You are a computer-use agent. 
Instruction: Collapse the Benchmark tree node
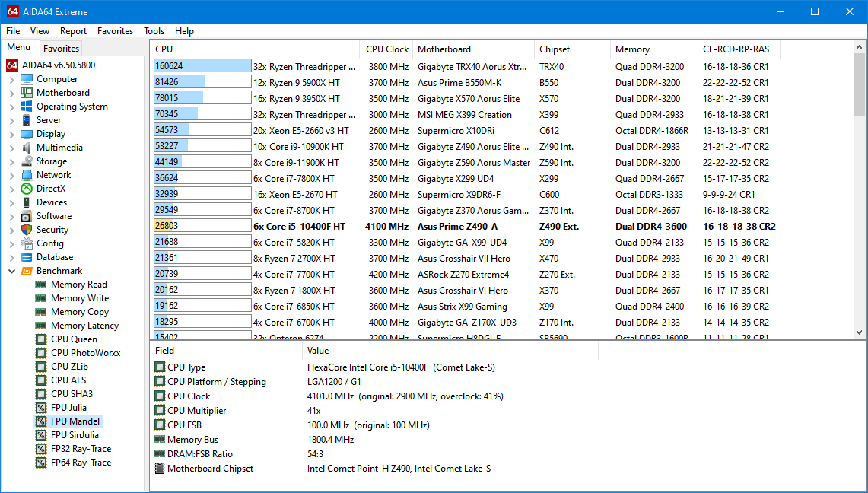point(11,271)
